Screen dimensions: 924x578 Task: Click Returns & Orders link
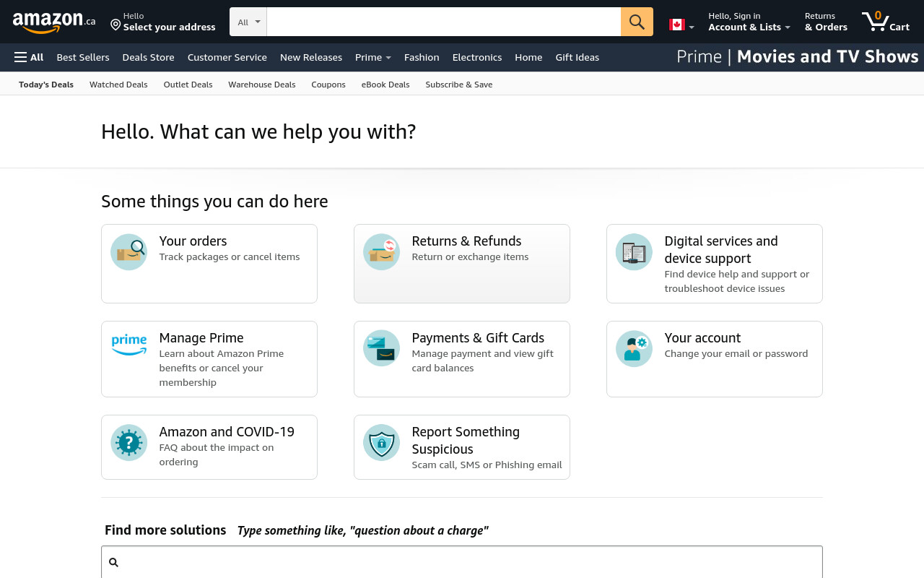click(826, 22)
